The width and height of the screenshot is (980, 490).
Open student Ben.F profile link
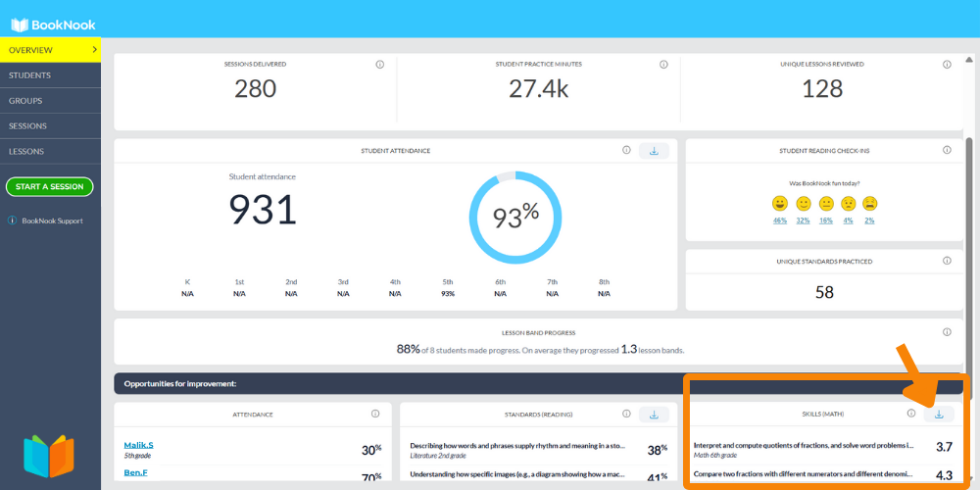(135, 472)
